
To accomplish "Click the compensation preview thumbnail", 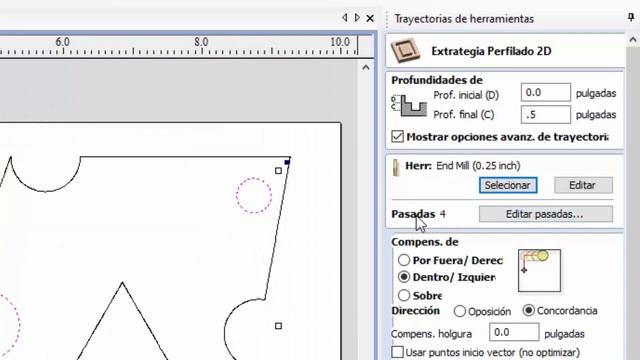I will tap(539, 271).
